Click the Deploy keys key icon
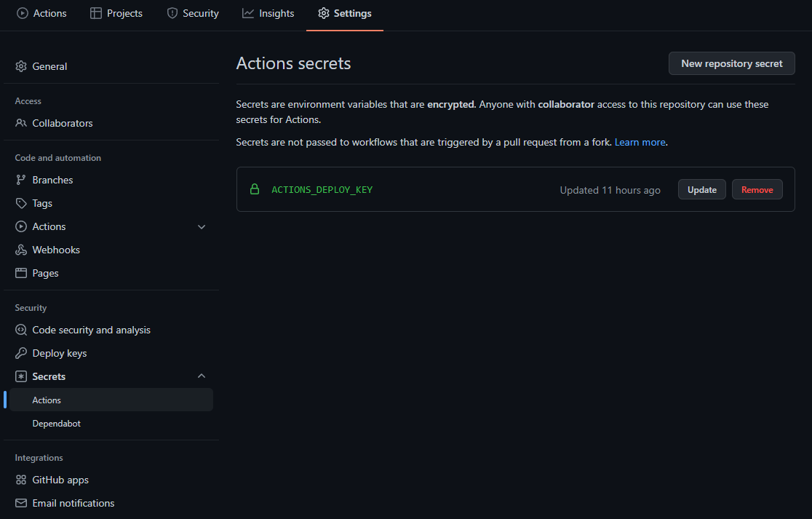812x519 pixels. (x=21, y=353)
